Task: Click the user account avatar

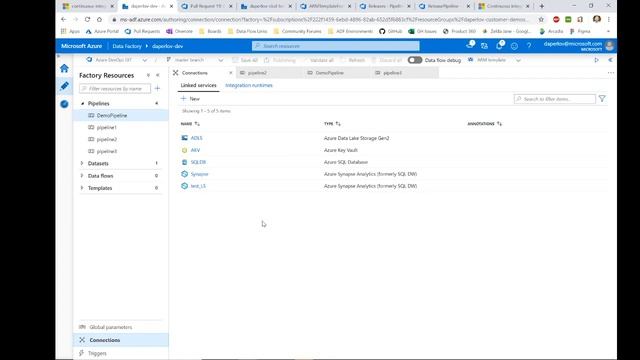Action: pos(610,46)
